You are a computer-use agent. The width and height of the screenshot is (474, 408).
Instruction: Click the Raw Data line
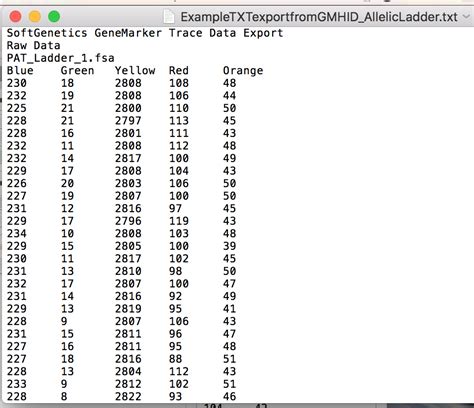pos(33,46)
